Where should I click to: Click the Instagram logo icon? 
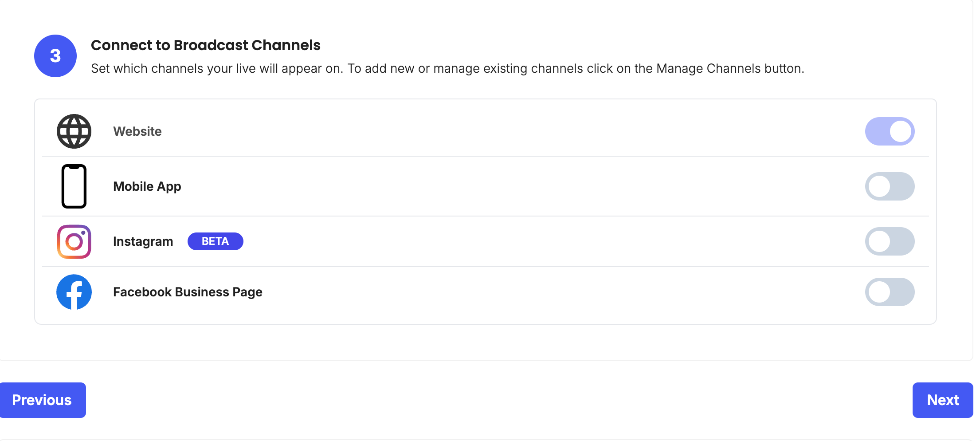click(74, 241)
